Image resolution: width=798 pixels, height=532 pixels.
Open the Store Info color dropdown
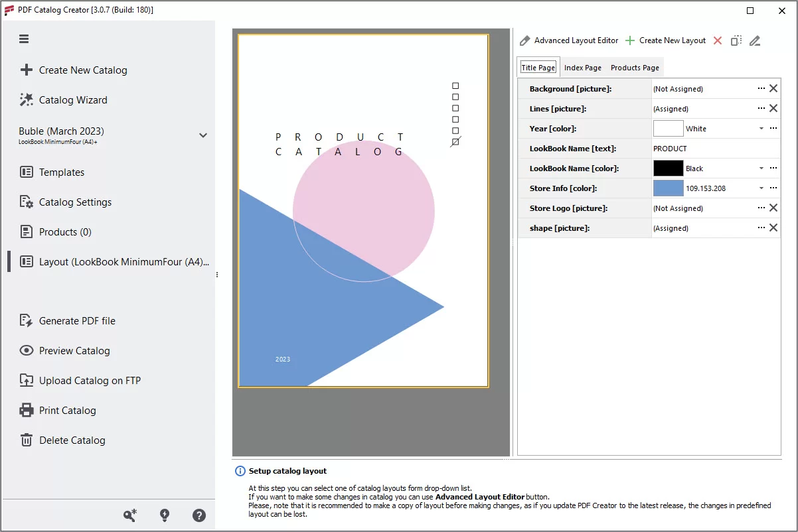tap(761, 188)
